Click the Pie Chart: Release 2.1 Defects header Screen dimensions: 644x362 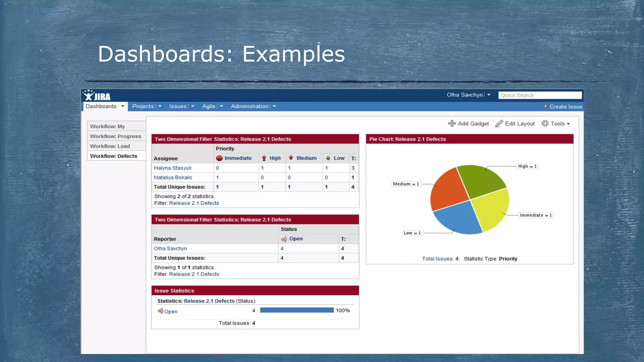pyautogui.click(x=469, y=139)
